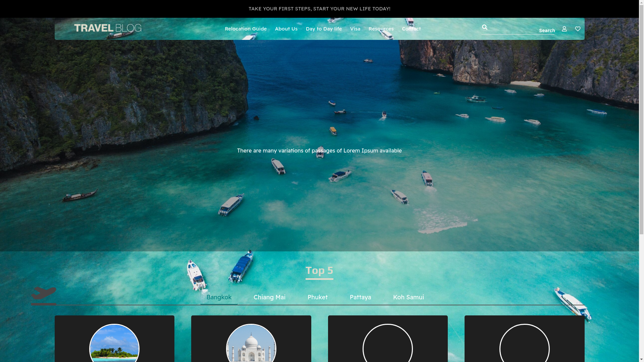Open the wishlist heart icon
This screenshot has width=644, height=362.
coord(578,29)
